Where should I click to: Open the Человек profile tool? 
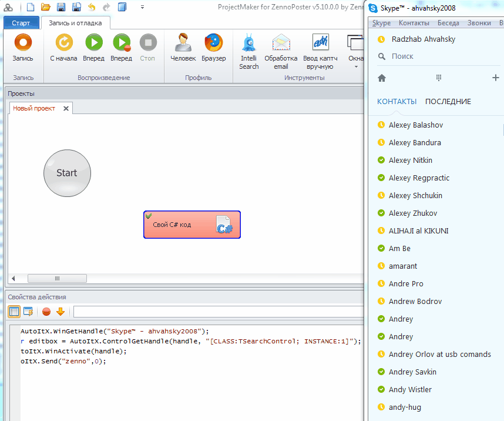[183, 43]
